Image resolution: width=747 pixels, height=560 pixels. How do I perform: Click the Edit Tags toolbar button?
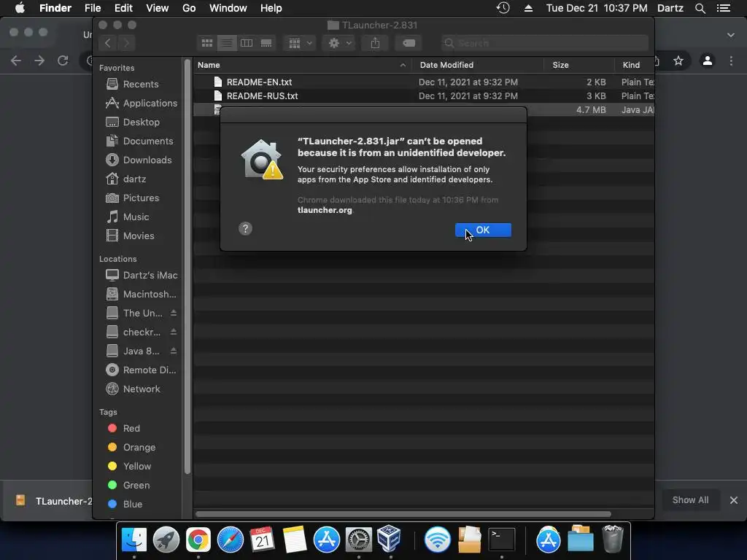click(409, 43)
